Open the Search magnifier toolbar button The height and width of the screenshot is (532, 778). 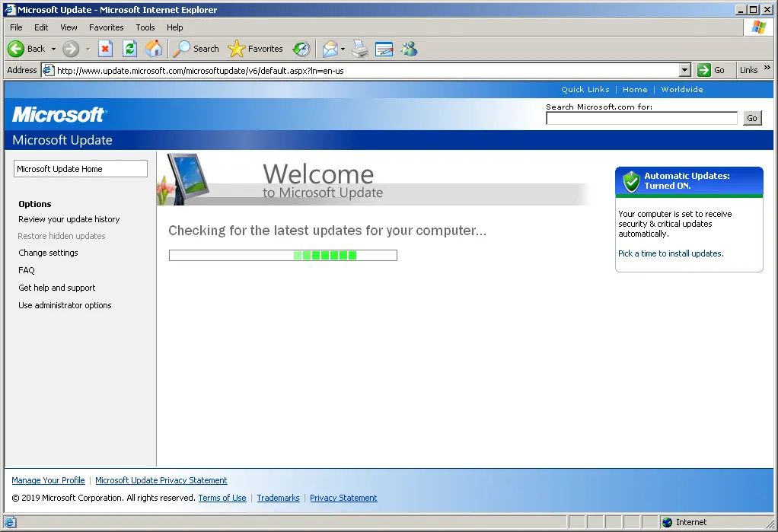[196, 49]
